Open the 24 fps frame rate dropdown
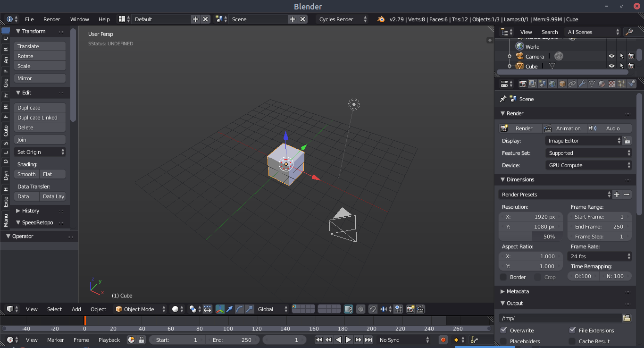This screenshot has width=644, height=348. [x=600, y=256]
